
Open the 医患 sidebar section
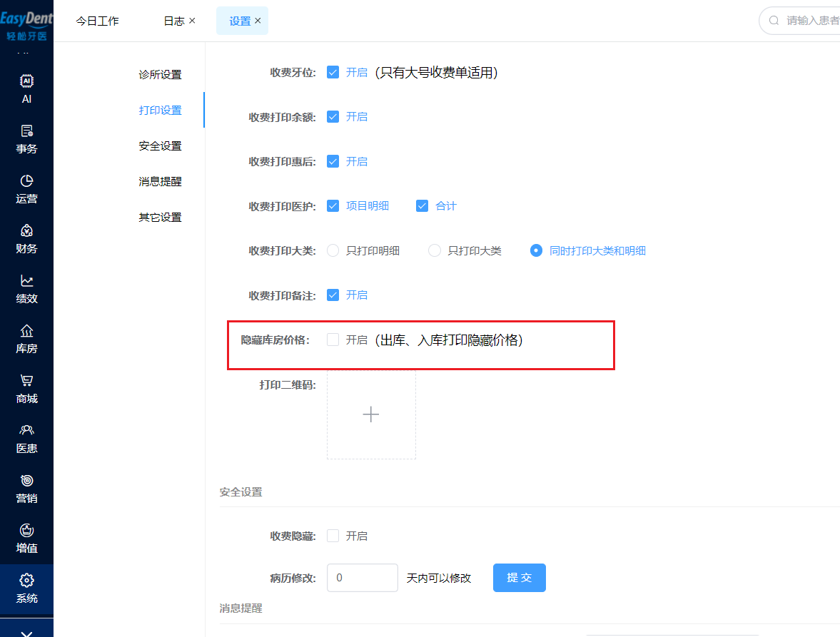pos(26,439)
